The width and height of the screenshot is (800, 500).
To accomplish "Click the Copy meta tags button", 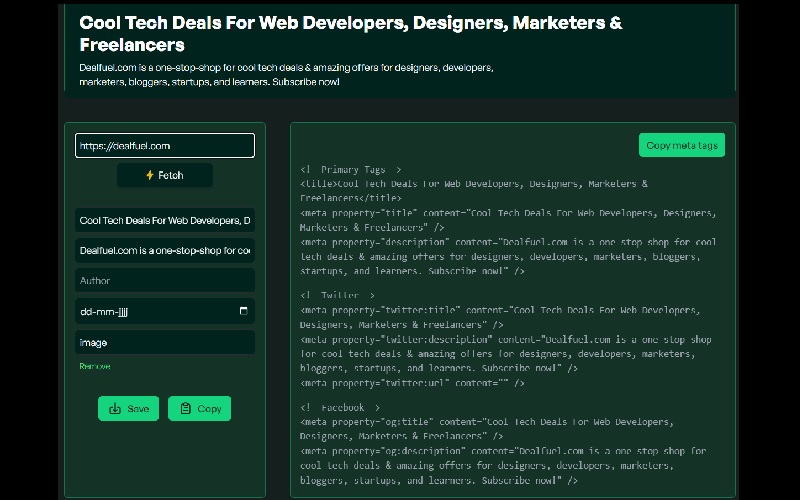I will [682, 145].
